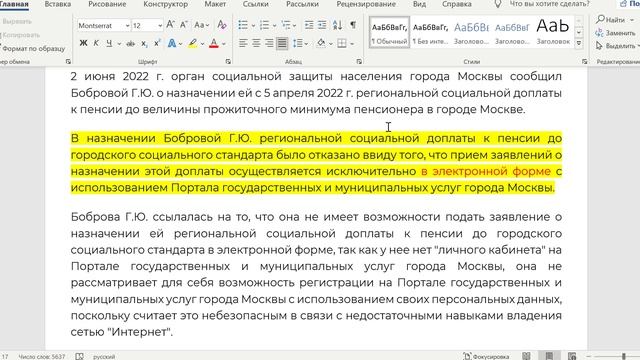640x360 pixels.
Task: Open the Montserrat font name dropdown
Action: pyautogui.click(x=127, y=25)
